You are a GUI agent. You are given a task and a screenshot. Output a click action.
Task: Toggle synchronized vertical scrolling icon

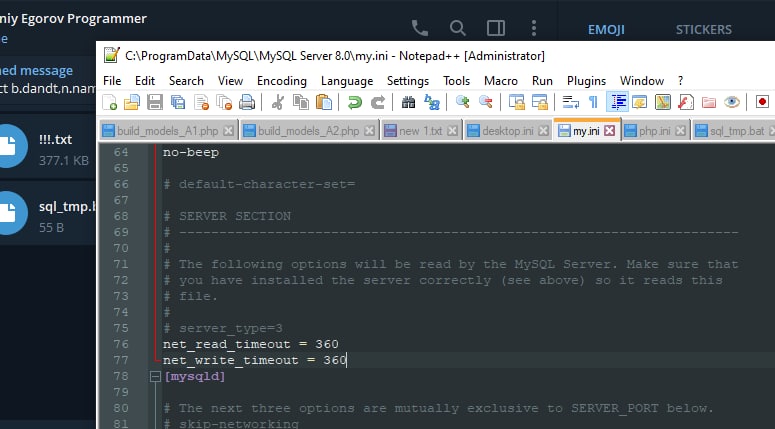point(517,102)
